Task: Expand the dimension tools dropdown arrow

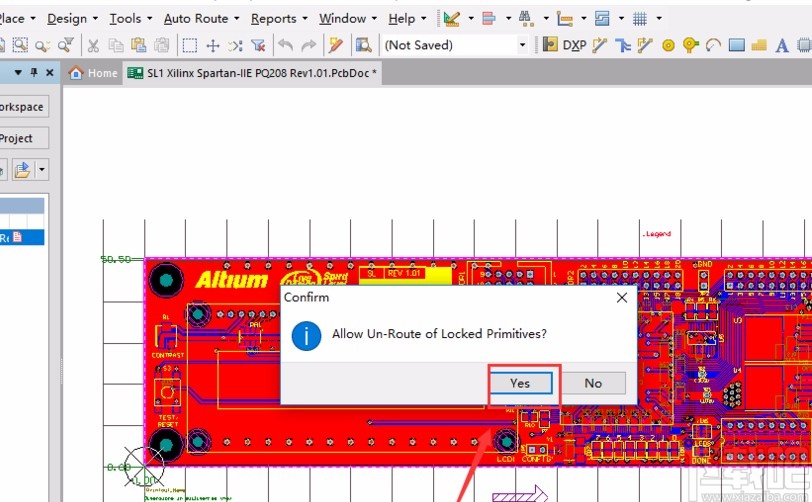Action: pyautogui.click(x=584, y=19)
